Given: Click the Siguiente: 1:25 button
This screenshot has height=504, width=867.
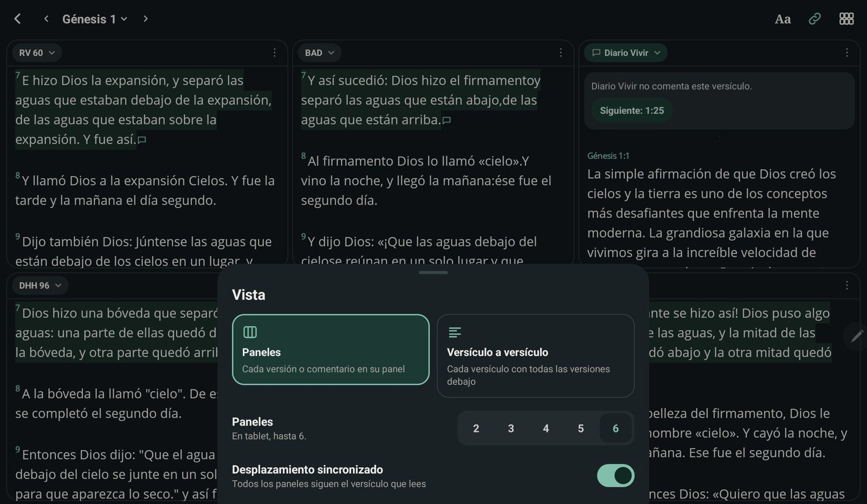Looking at the screenshot, I should click(x=632, y=111).
